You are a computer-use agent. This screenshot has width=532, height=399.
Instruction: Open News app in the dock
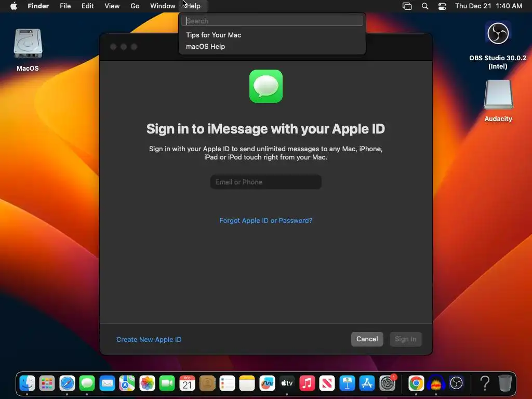tap(327, 383)
